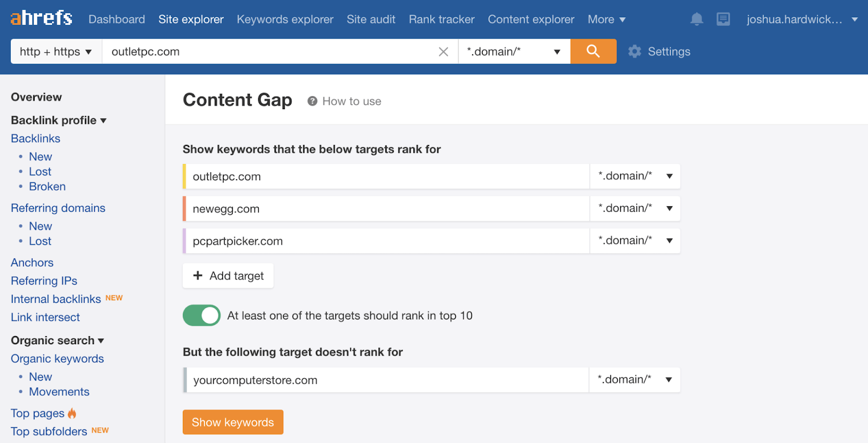Image resolution: width=868 pixels, height=443 pixels.
Task: Open New under Organic keywords
Action: pyautogui.click(x=41, y=377)
